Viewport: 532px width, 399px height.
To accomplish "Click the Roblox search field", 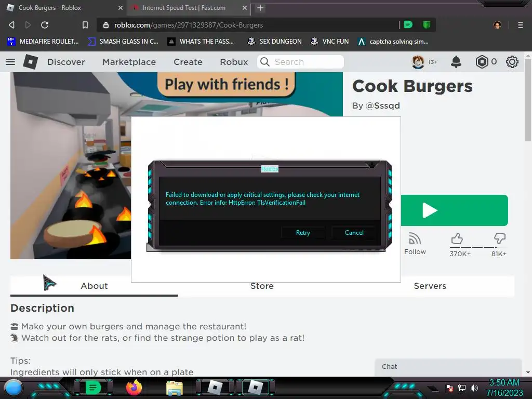I will pos(301,62).
